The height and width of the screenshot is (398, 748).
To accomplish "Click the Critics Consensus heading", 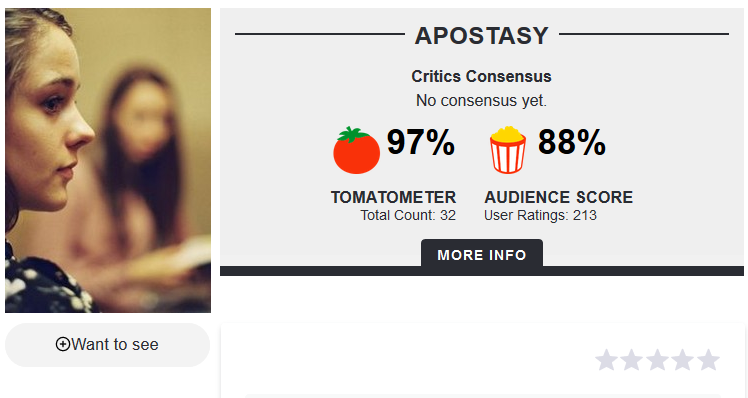I will 481,76.
